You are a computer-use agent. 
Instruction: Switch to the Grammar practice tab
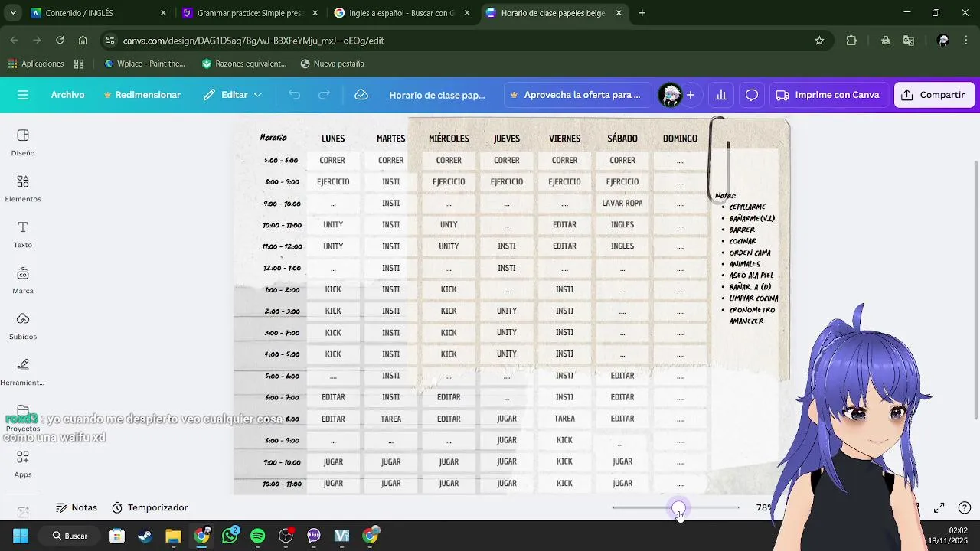(250, 13)
